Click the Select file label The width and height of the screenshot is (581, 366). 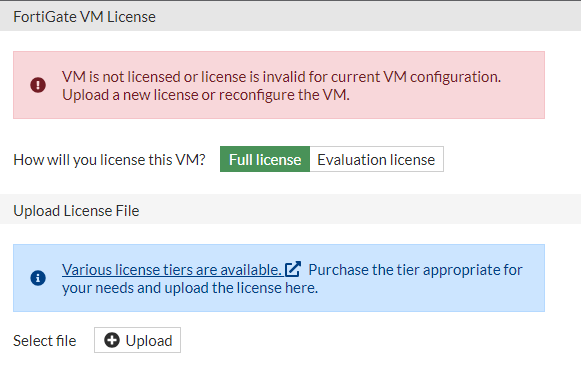click(44, 341)
